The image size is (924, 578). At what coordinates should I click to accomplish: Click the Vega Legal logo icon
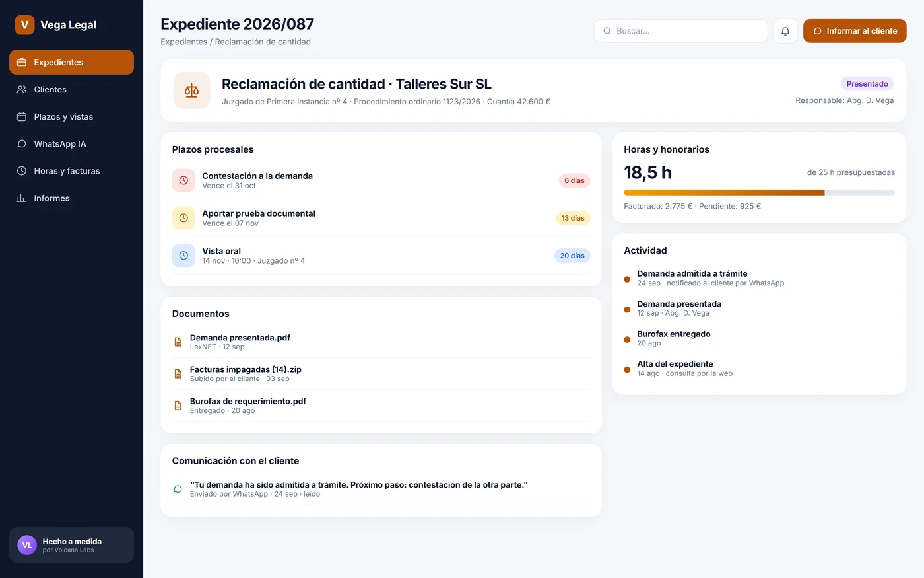(24, 25)
